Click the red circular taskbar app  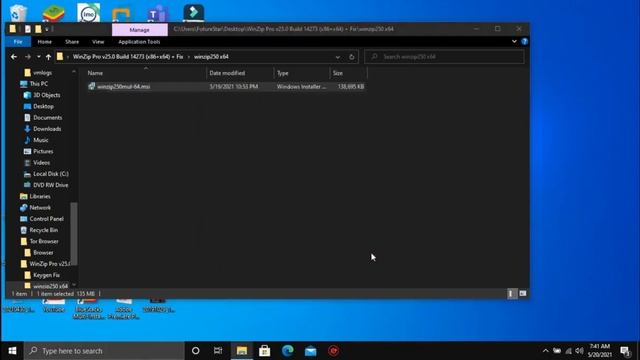click(333, 351)
